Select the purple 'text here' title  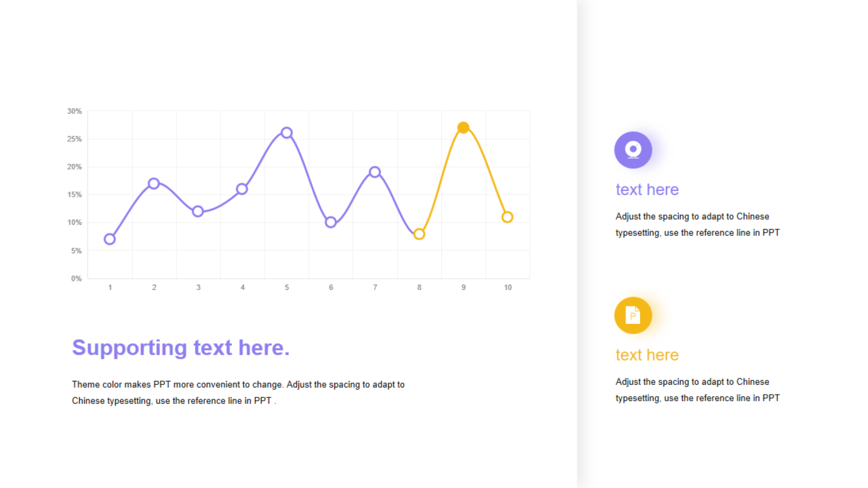647,190
